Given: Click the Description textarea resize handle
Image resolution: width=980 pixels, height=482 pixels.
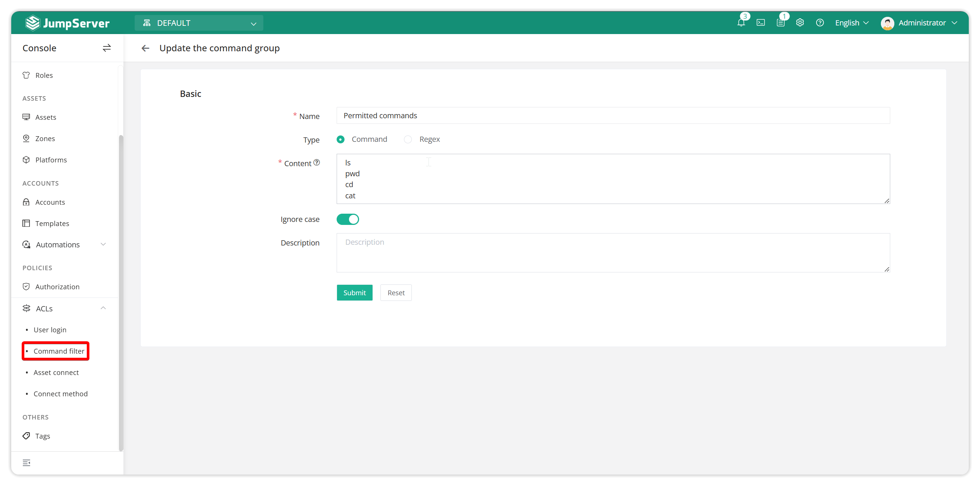Looking at the screenshot, I should click(x=886, y=269).
